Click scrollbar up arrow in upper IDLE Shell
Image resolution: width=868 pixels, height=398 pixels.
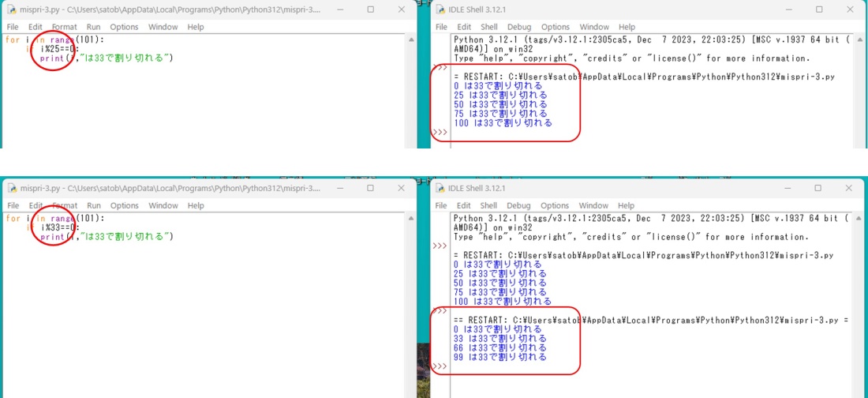[860, 39]
